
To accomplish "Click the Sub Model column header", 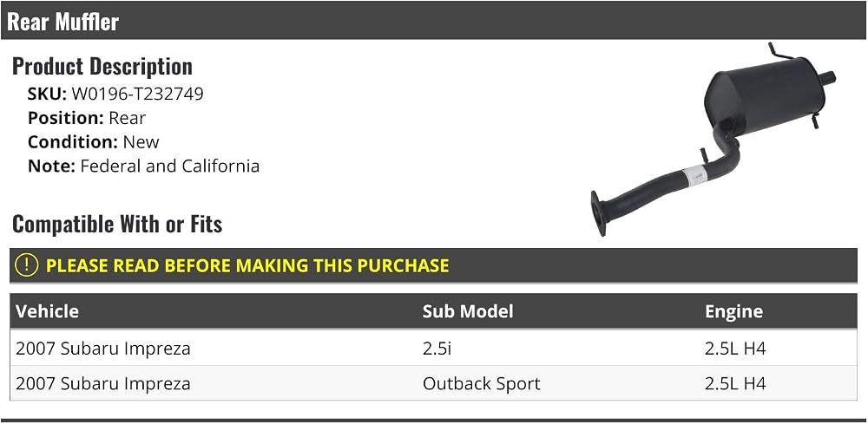I will [x=468, y=311].
